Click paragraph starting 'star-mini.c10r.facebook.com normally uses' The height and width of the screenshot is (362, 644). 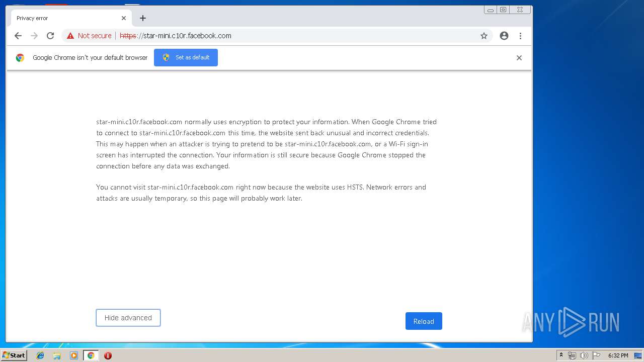click(x=266, y=144)
